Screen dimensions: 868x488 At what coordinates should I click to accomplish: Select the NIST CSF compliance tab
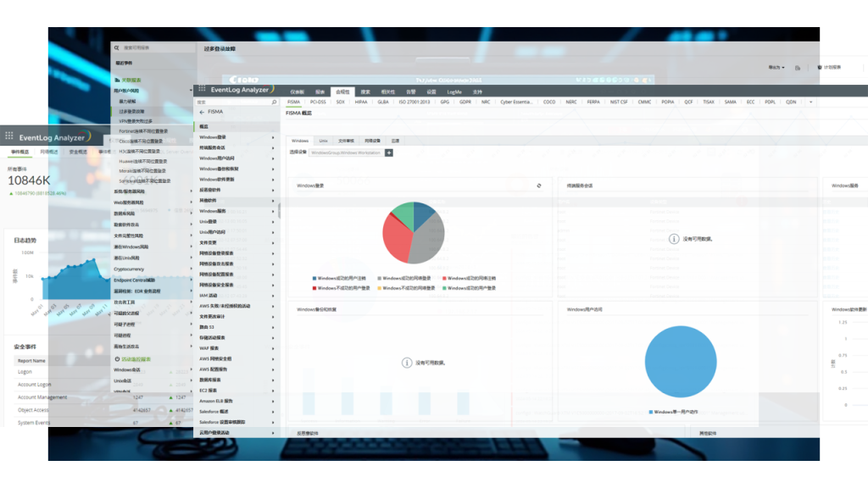[x=618, y=103]
